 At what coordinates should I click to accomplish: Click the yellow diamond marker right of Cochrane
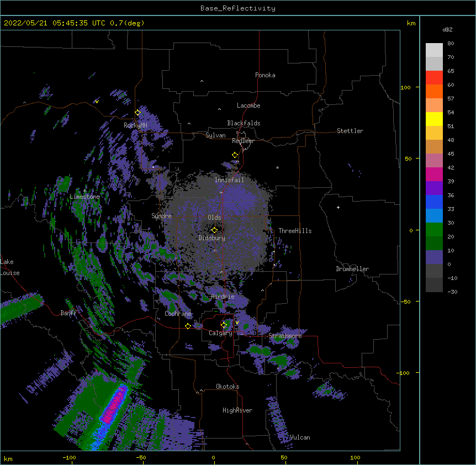pyautogui.click(x=188, y=326)
